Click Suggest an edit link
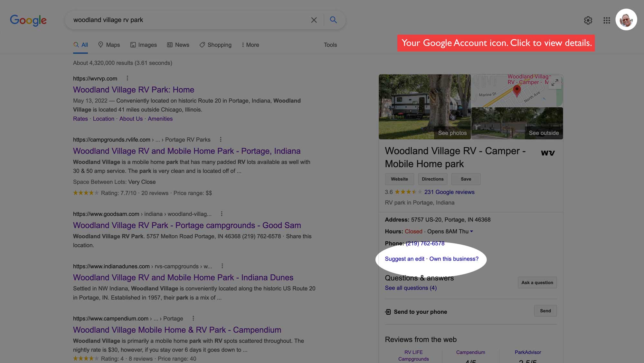 pos(404,259)
